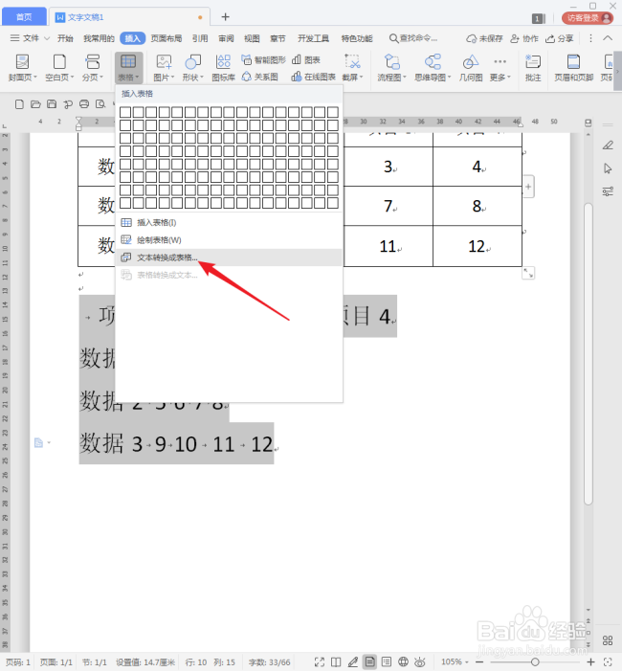Enable eye protection mode in status bar
622x672 pixels.
click(x=420, y=662)
